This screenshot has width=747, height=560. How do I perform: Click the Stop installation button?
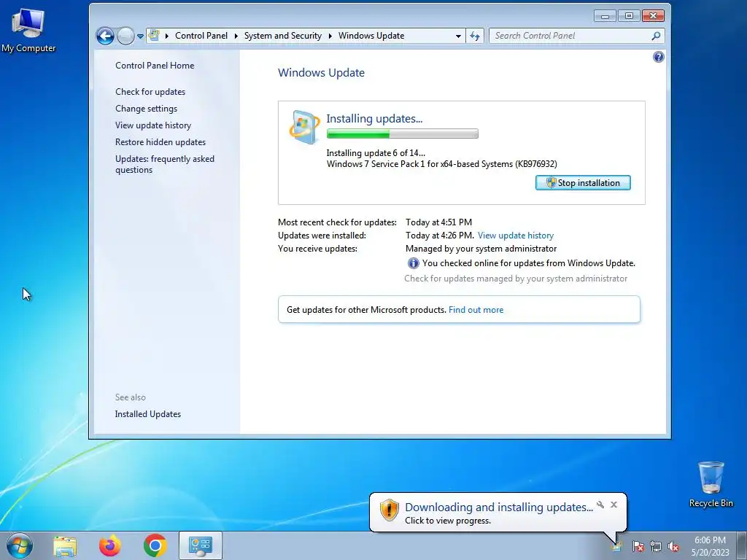tap(583, 183)
